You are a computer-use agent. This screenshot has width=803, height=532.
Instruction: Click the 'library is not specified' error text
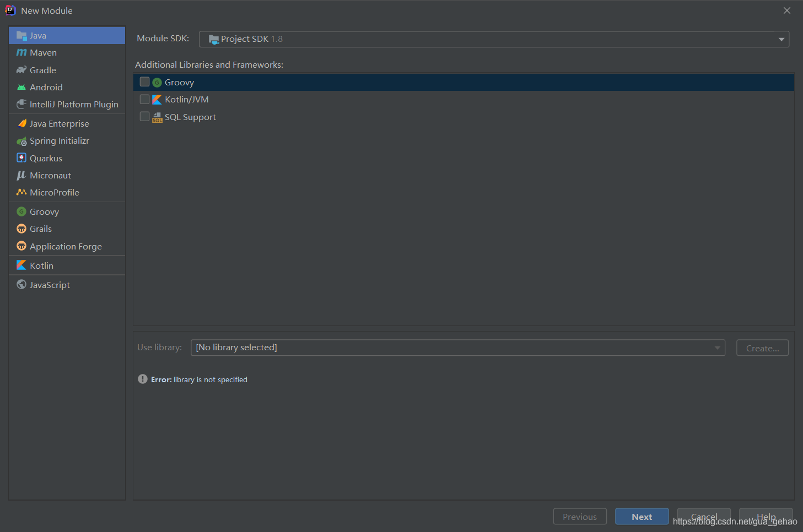click(210, 379)
